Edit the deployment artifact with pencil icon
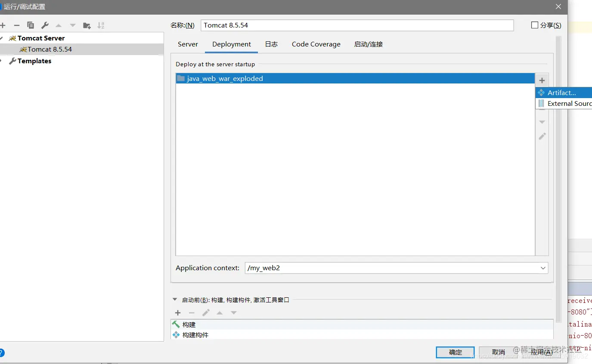Image resolution: width=592 pixels, height=364 pixels. tap(542, 136)
